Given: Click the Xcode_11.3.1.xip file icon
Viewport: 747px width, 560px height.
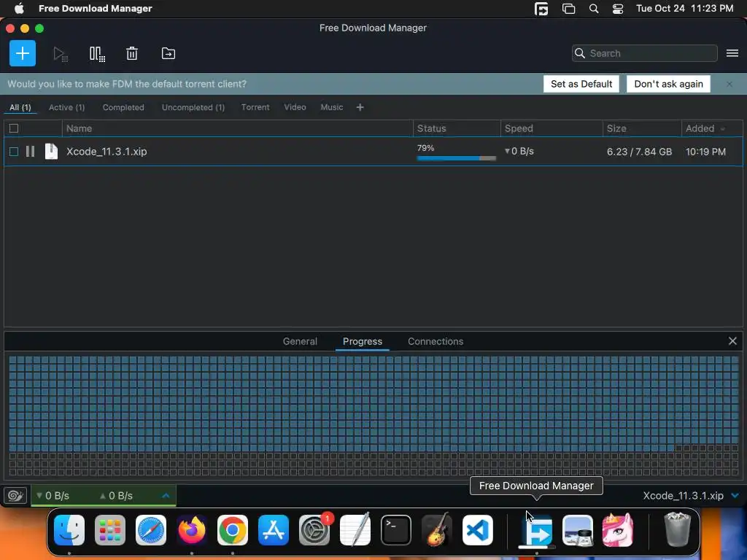Looking at the screenshot, I should [51, 152].
